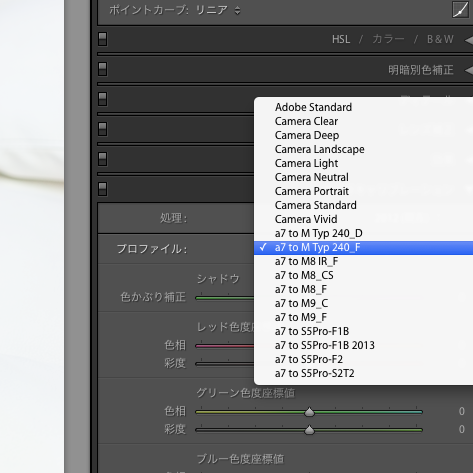Open the 明暗別色補正 panel header
473x473 pixels.
pos(421,70)
